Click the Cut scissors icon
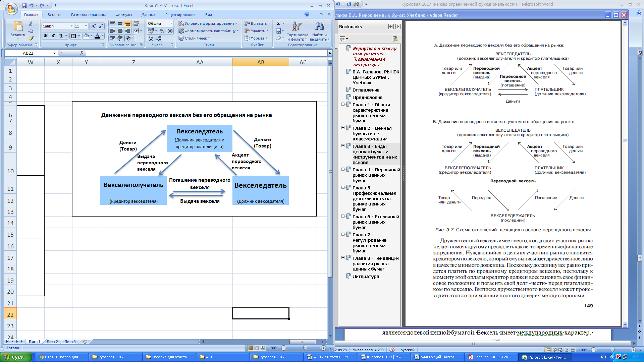The width and height of the screenshot is (644, 362). coord(31,23)
